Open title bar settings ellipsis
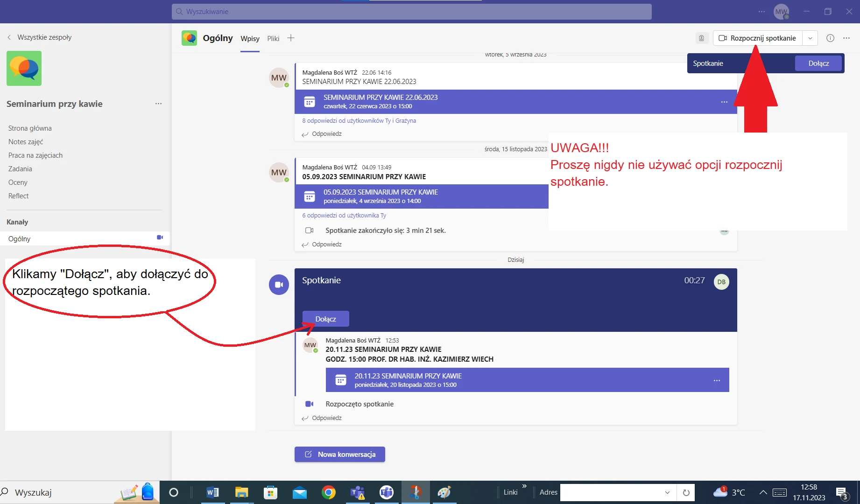 (761, 12)
